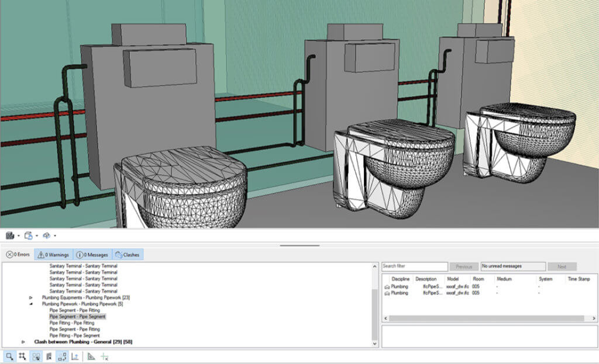Expand Clash between Plumbing - General node

23,342
